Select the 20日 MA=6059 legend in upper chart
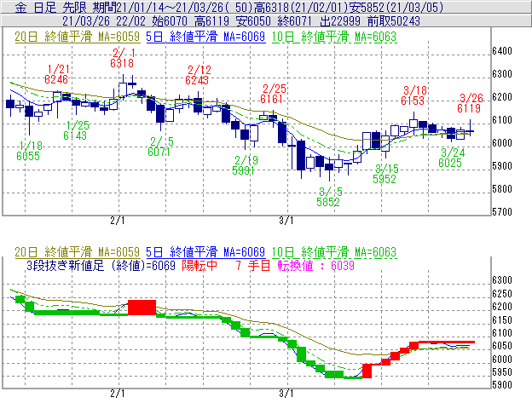Screen dimensions: 532x403 point(78,37)
